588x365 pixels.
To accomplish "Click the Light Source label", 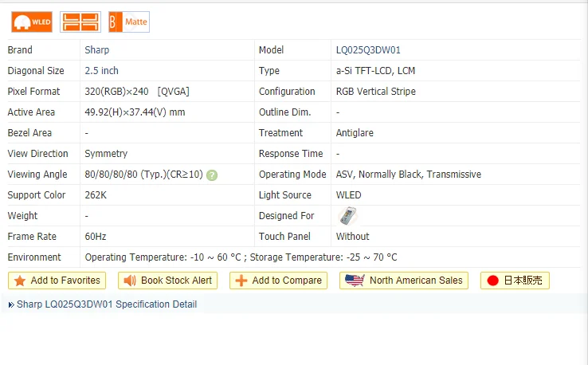I will 285,195.
